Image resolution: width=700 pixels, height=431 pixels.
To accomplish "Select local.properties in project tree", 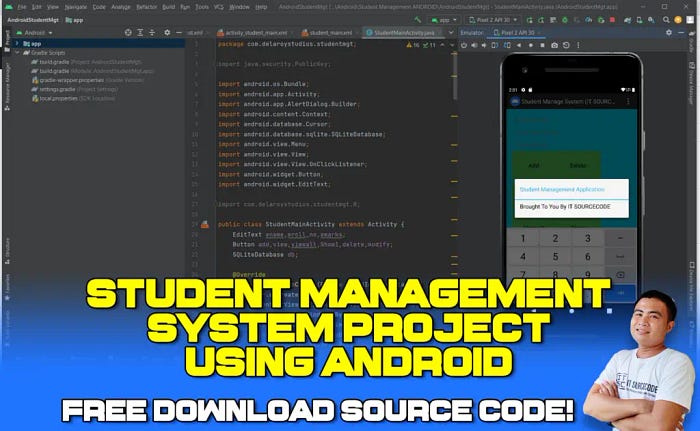I will [x=73, y=98].
